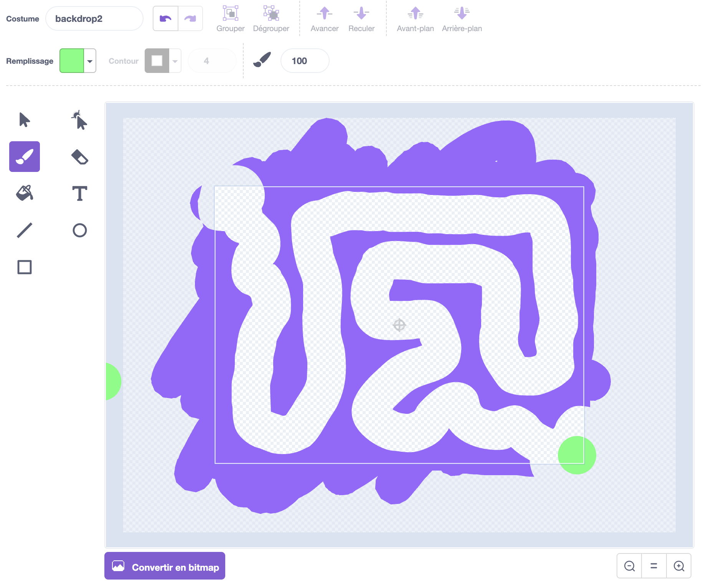This screenshot has width=706, height=588.
Task: Select the Eraser tool
Action: point(79,157)
